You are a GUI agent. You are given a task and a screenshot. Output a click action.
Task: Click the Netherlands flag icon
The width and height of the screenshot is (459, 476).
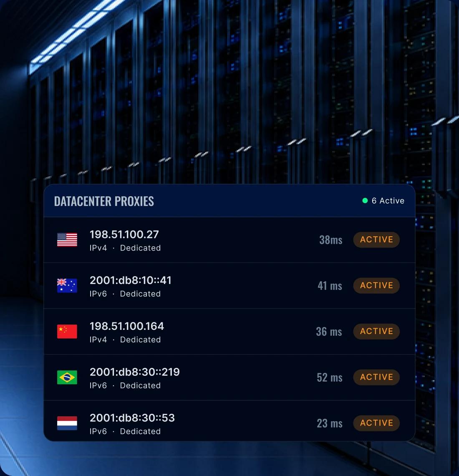coord(67,423)
